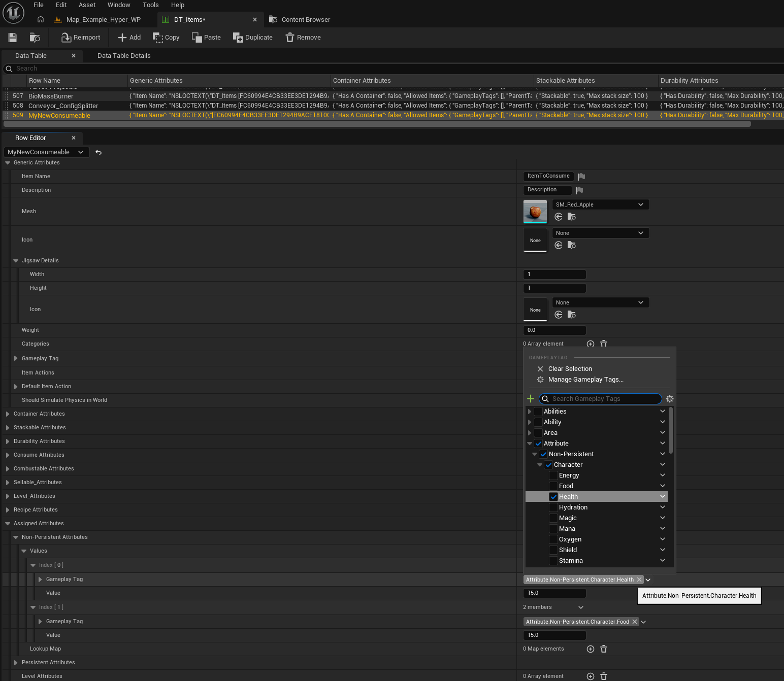The image size is (784, 681).
Task: Click flag icon next to ItemToConsume
Action: [582, 177]
